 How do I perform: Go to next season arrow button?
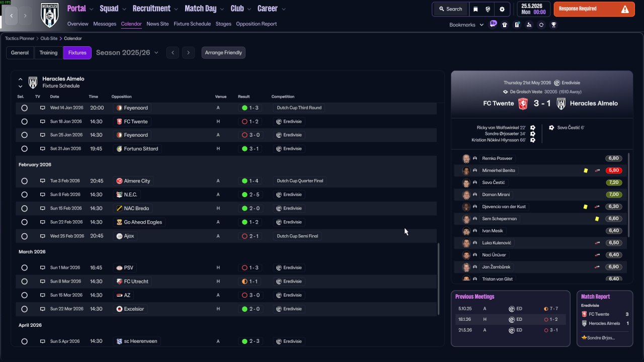point(188,53)
